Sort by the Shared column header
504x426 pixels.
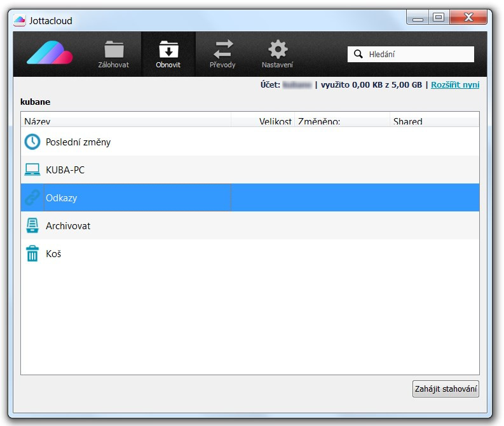(434, 120)
